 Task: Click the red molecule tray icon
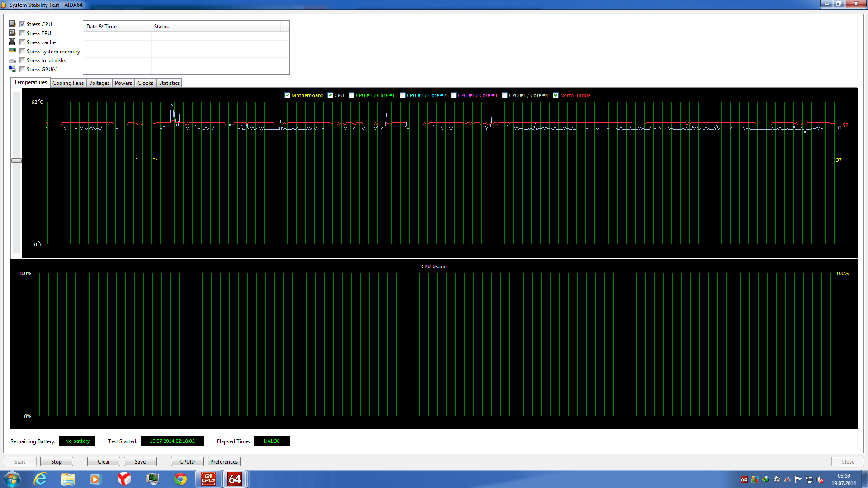788,479
